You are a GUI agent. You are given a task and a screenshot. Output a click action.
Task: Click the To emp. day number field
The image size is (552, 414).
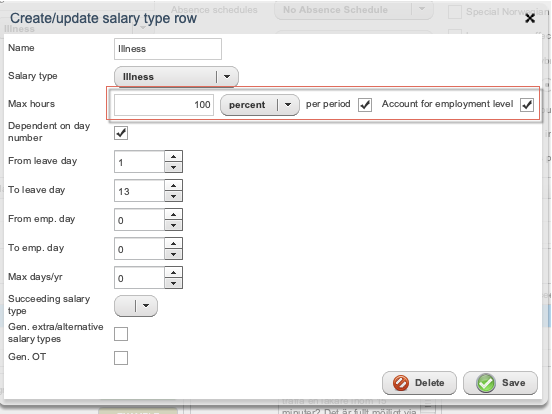click(x=139, y=249)
